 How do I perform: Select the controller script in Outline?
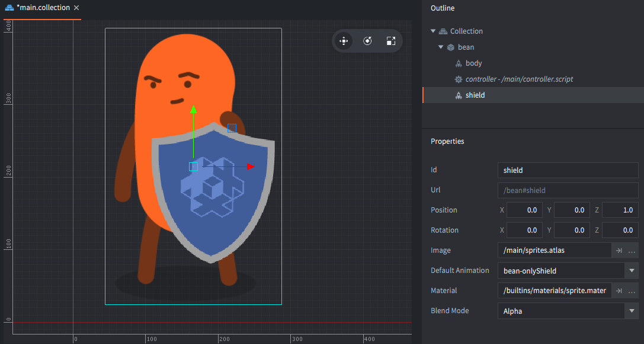tap(518, 79)
